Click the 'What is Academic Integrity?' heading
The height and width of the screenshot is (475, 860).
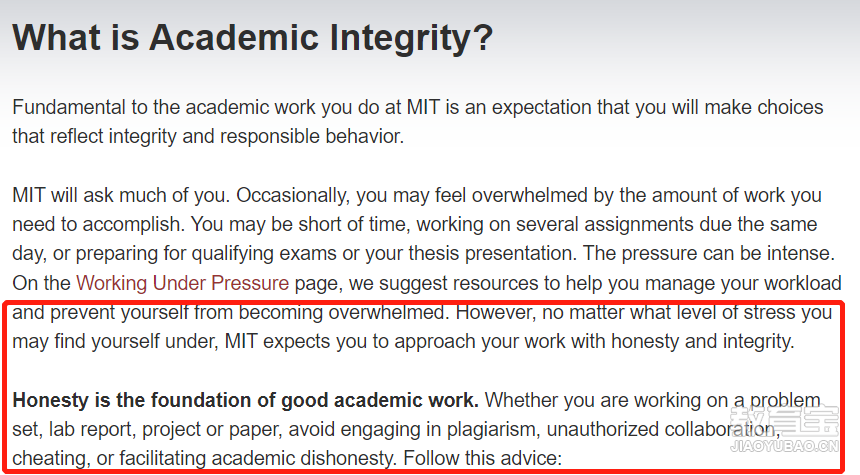click(x=253, y=37)
